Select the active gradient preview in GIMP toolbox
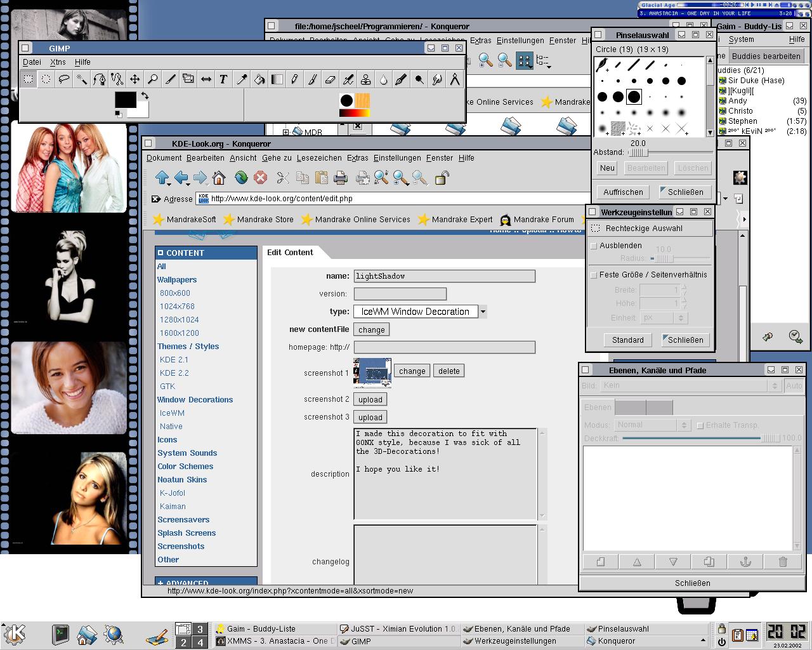 (355, 113)
